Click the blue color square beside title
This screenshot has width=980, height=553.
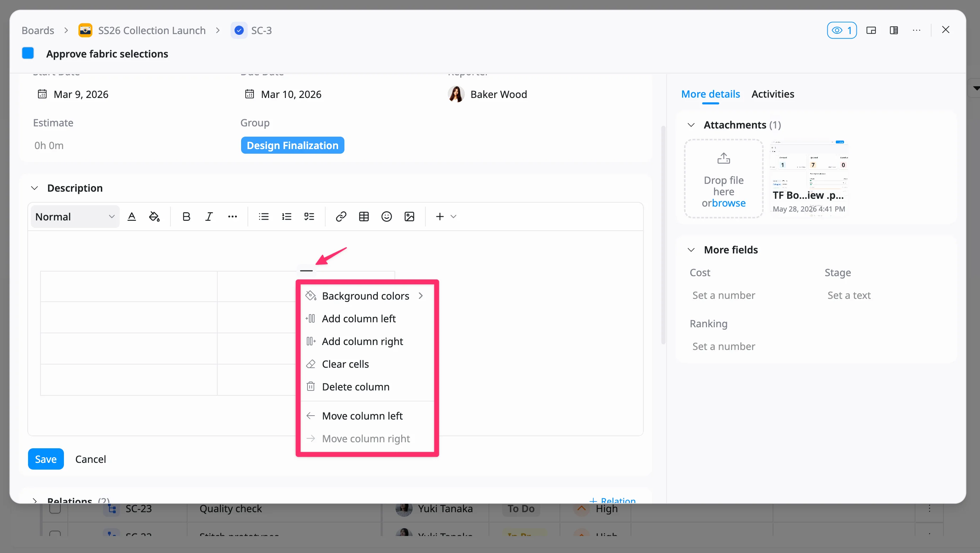tap(28, 53)
